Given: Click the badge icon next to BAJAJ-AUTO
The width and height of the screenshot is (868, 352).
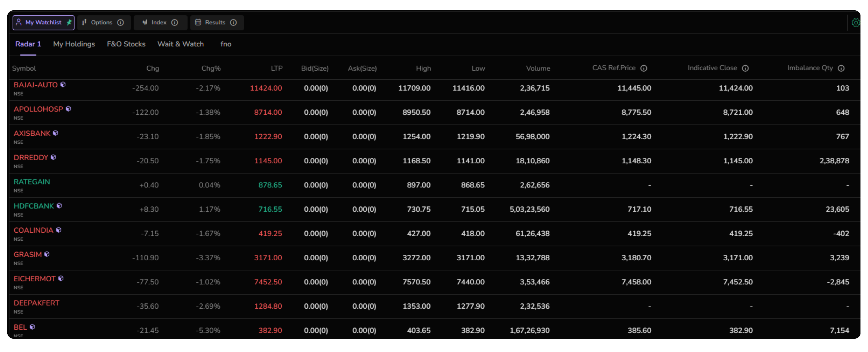Looking at the screenshot, I should [x=63, y=85].
